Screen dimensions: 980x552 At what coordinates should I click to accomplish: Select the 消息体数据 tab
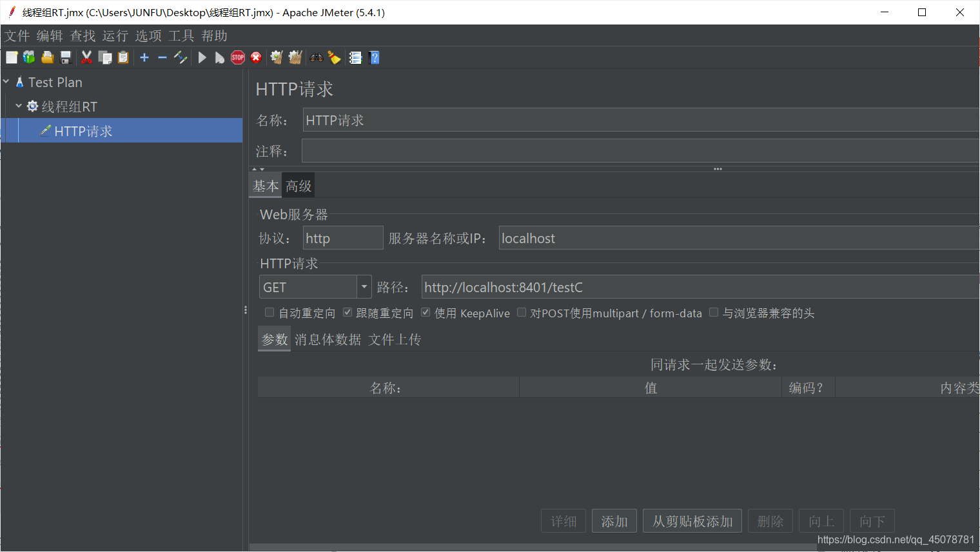click(x=328, y=339)
